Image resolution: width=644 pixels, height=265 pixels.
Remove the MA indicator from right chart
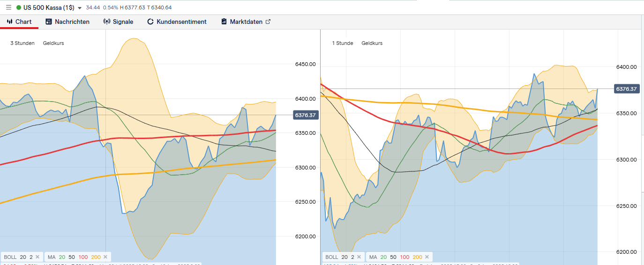pos(427,257)
